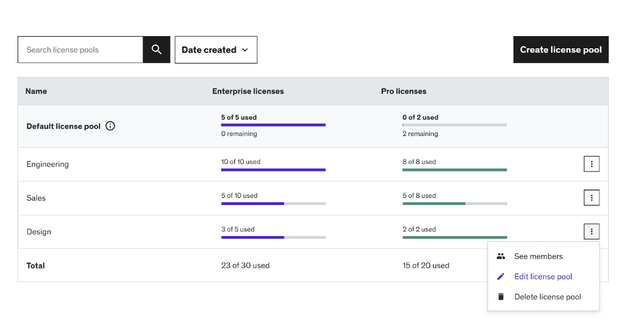The image size is (644, 331).
Task: Click the Search license pools field
Action: pos(81,50)
